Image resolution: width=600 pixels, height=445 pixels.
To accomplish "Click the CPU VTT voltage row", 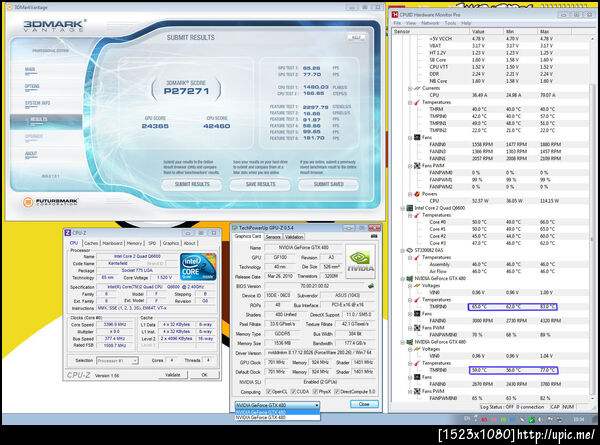I will (x=494, y=67).
